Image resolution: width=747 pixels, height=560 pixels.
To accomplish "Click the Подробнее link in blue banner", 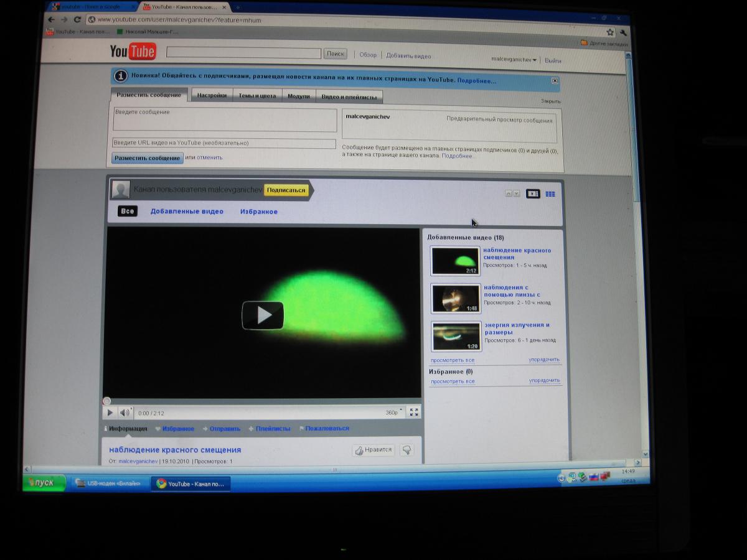I will click(477, 81).
